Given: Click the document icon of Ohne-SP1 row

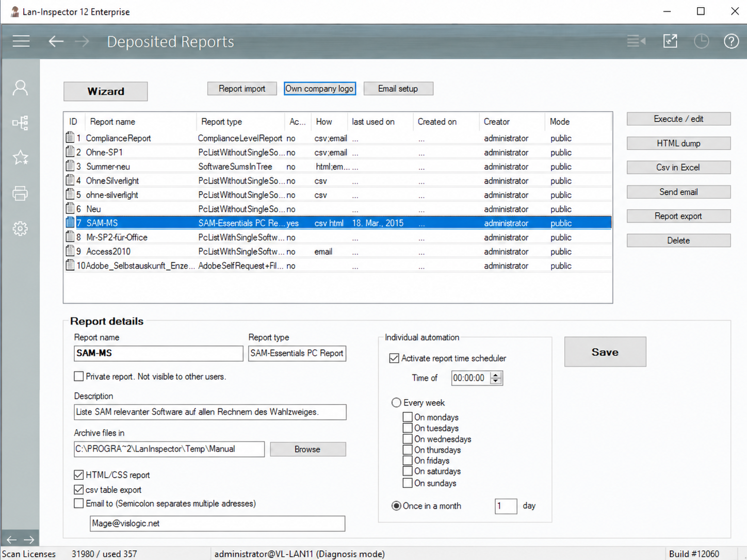Looking at the screenshot, I should (x=70, y=152).
